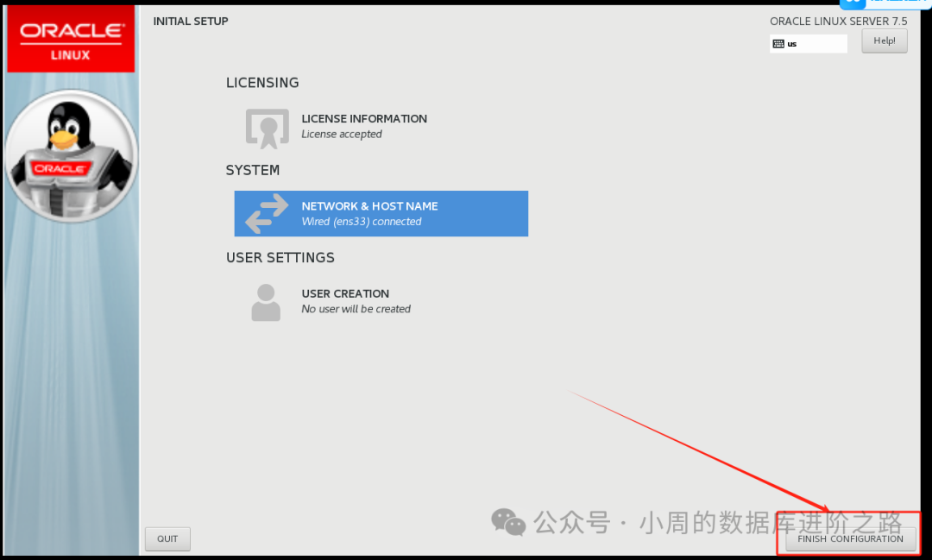Open USER CREATION settings
This screenshot has width=932, height=560.
point(345,293)
